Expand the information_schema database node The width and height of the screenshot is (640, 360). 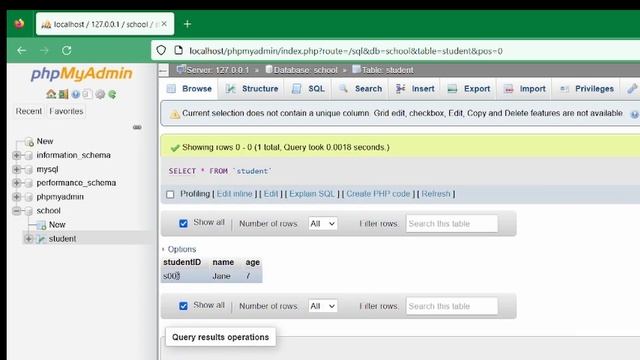(x=16, y=155)
